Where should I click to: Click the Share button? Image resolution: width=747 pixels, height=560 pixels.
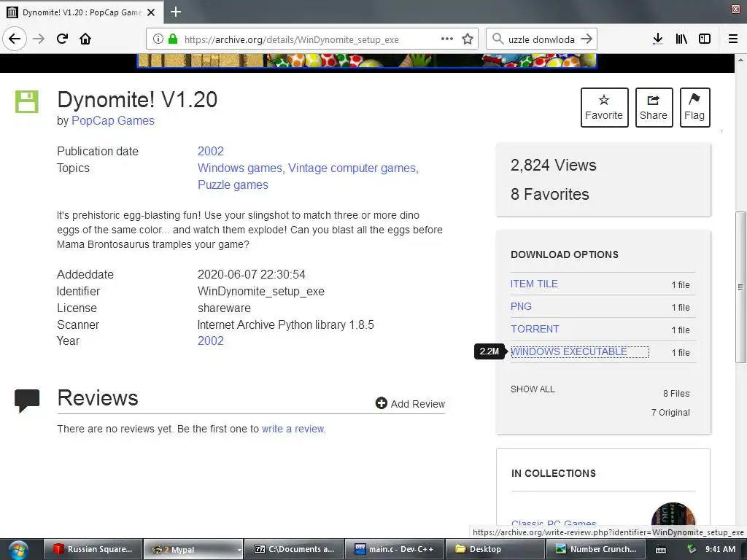pyautogui.click(x=654, y=107)
